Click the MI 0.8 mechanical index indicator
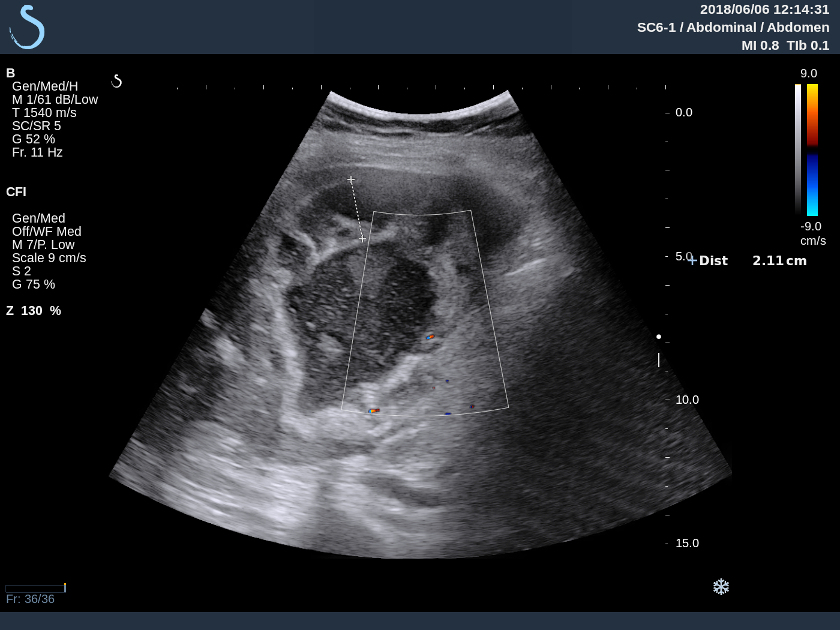840x630 pixels. 760,45
